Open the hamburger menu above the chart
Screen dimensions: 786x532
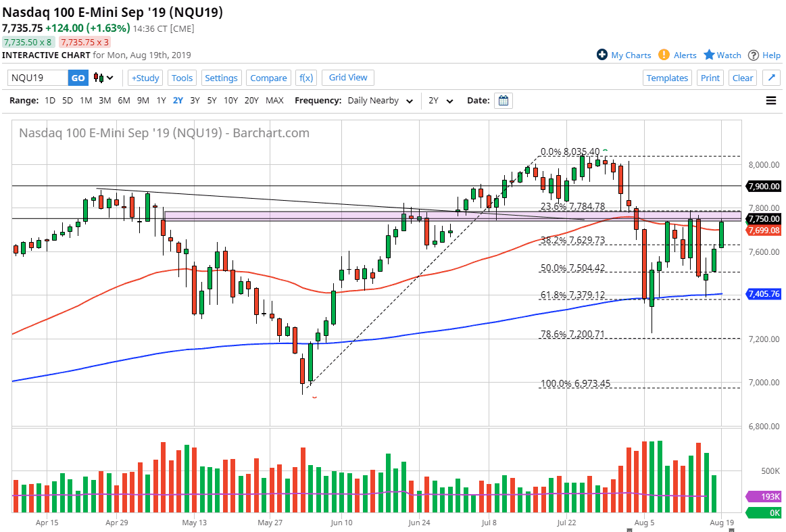tap(771, 100)
